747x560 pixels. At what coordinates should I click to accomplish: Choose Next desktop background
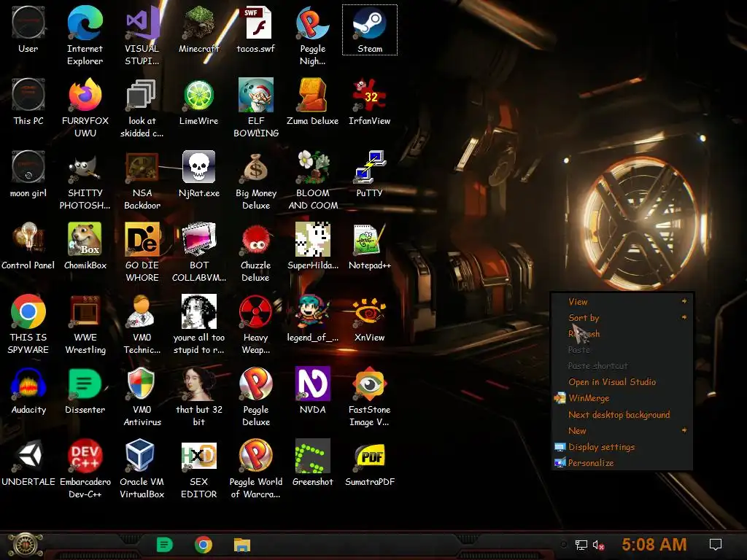[622, 414]
